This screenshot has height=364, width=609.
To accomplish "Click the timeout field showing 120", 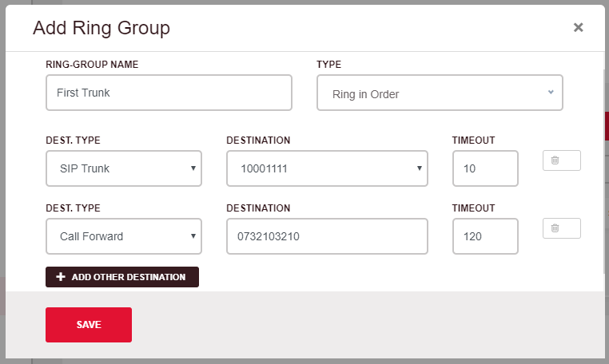I will point(485,236).
